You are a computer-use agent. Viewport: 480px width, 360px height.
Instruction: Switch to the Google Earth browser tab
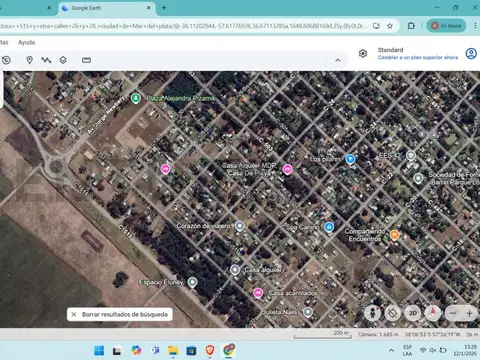(106, 8)
